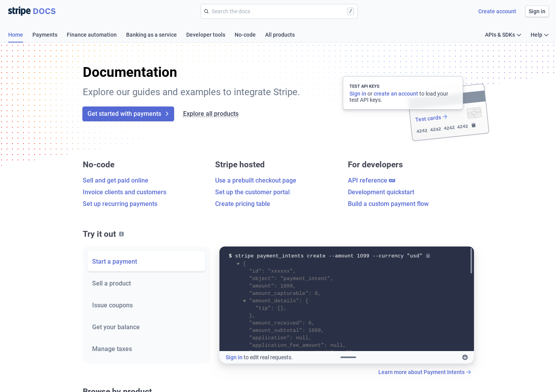
Task: Click the "amount_capturable": 0 line
Action: [x=285, y=293]
